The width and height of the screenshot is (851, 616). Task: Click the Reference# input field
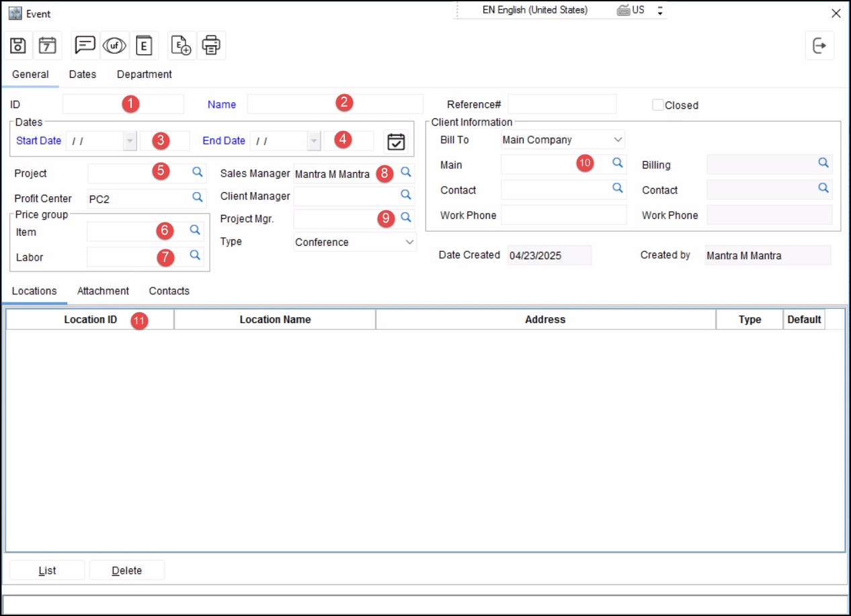tap(562, 104)
